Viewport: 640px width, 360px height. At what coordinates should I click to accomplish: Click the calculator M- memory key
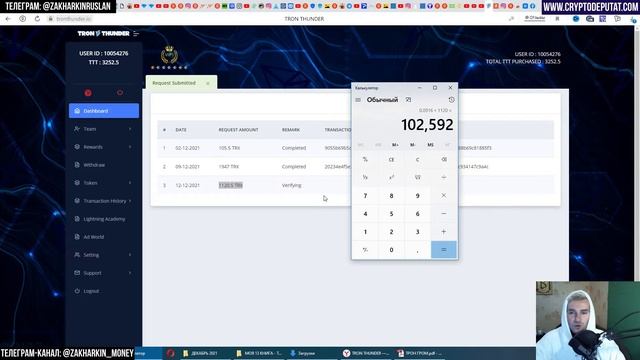[x=413, y=145]
